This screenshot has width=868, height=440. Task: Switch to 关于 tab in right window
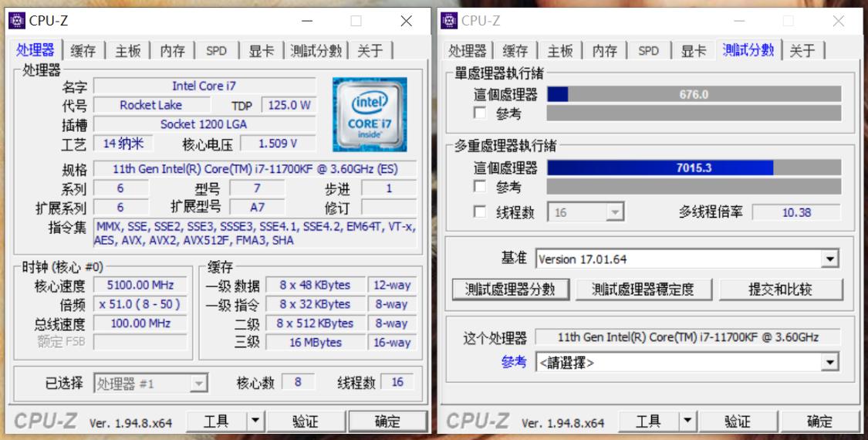pos(802,51)
